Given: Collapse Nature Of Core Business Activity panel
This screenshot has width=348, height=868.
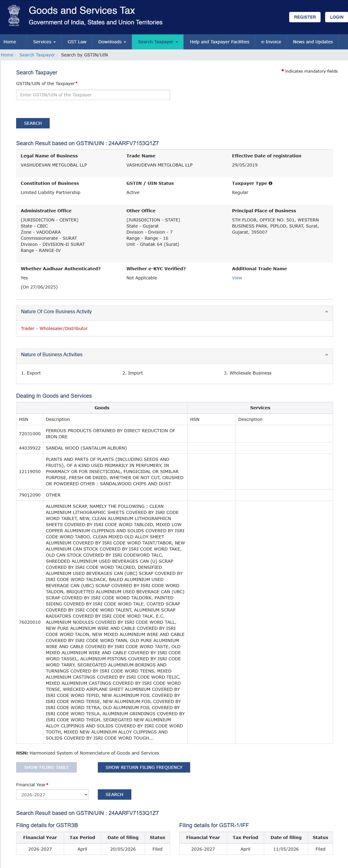Looking at the screenshot, I should [326, 312].
